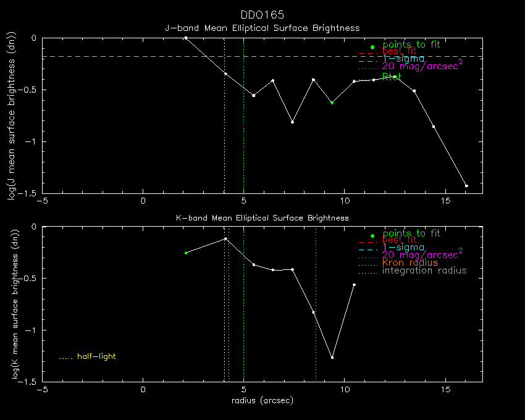Select the green data point on the K-band curve
This screenshot has height=420, width=525.
pyautogui.click(x=186, y=253)
